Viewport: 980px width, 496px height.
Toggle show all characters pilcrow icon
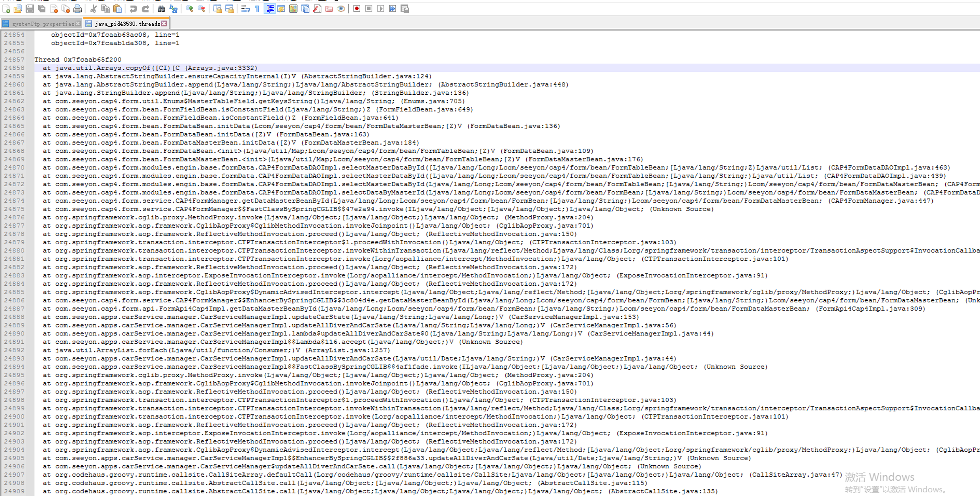coord(257,9)
